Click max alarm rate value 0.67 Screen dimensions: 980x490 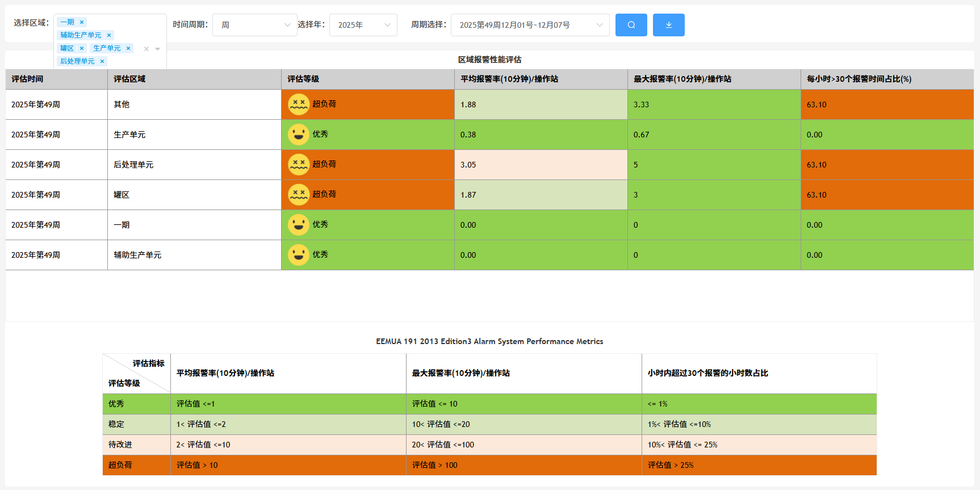coord(642,135)
